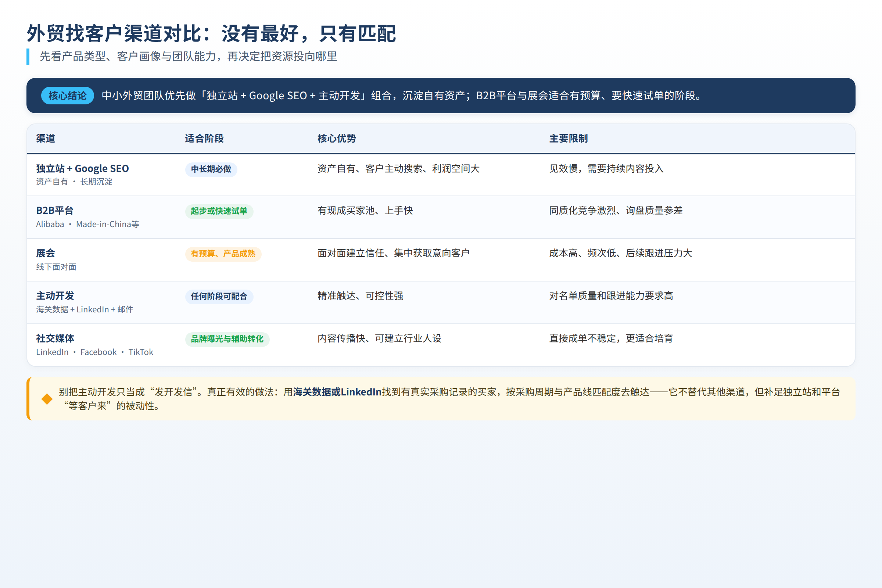Click 见效慢，需要持续内容投入 cell

tap(606, 169)
